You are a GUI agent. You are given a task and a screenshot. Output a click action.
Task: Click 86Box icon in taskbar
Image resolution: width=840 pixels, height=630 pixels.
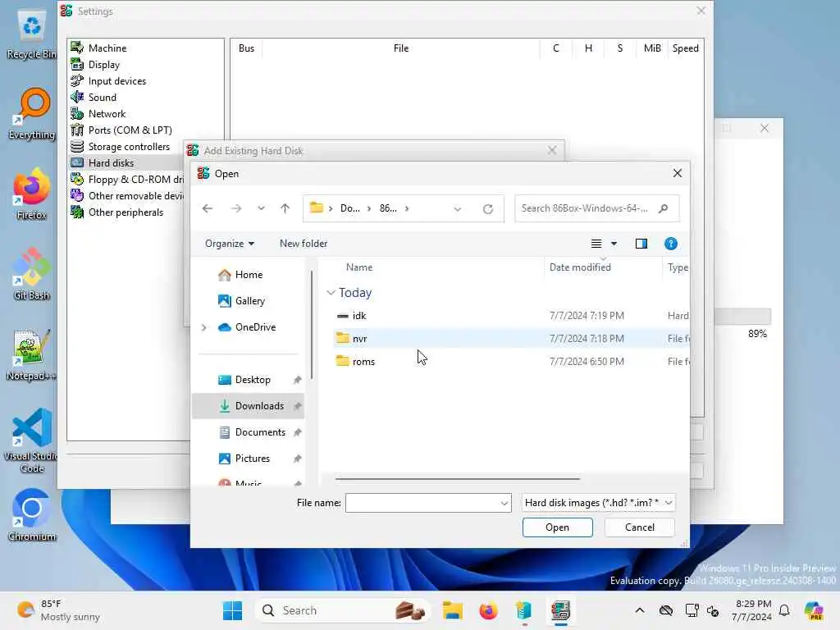(x=560, y=610)
